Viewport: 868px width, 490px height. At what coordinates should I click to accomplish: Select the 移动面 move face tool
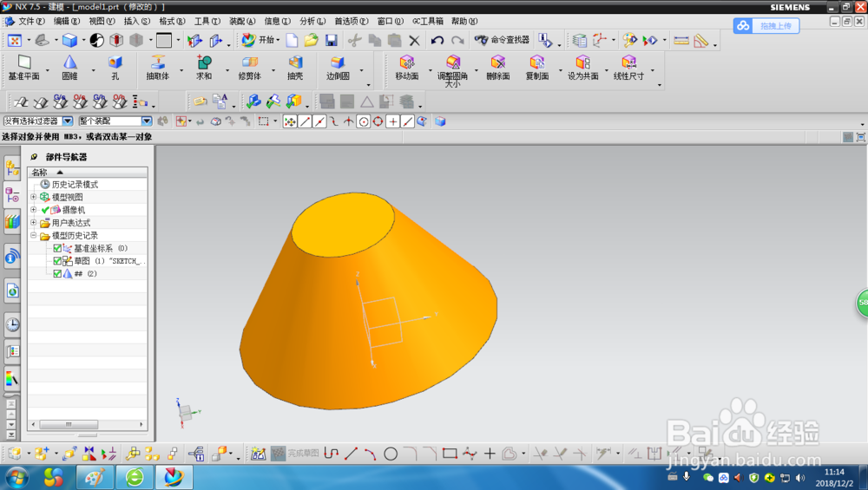[x=407, y=68]
